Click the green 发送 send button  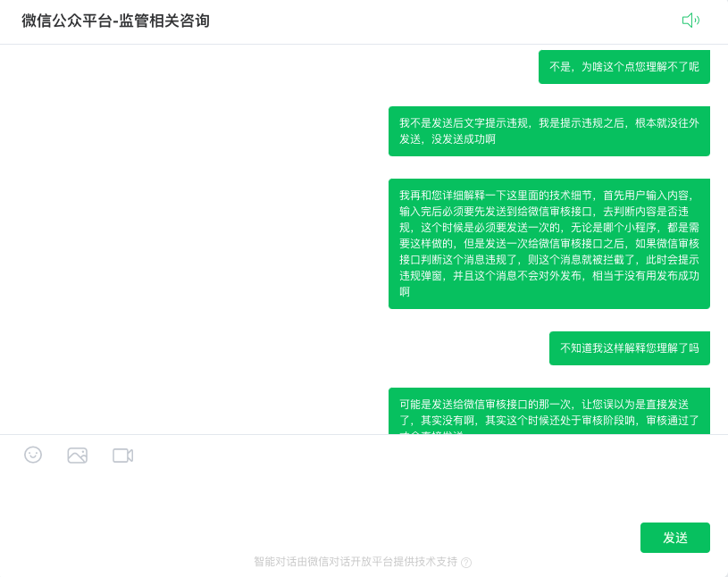[675, 538]
